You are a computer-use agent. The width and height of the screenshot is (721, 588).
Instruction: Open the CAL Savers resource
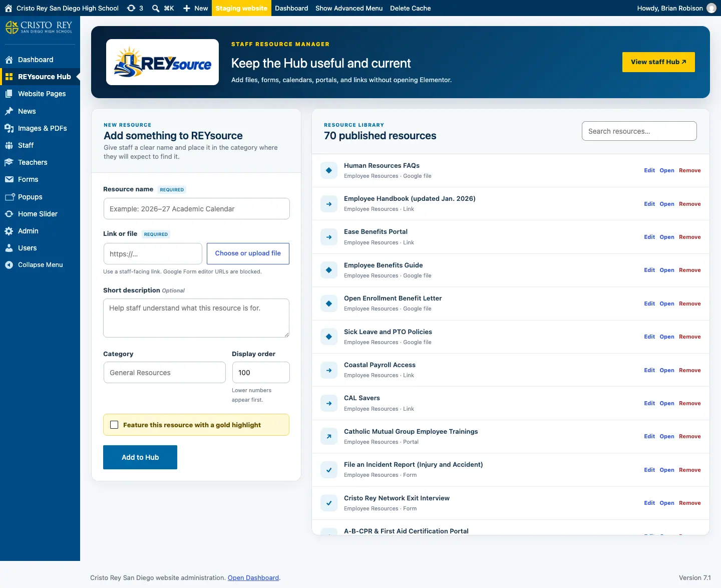[667, 403]
